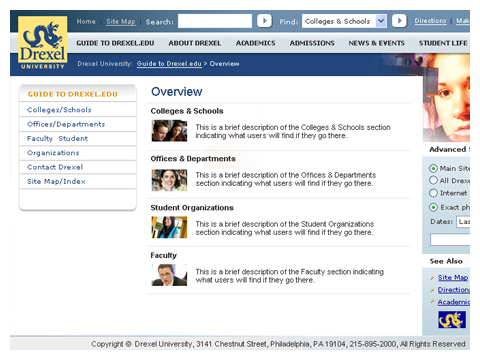480x360 pixels.
Task: Click the arrow bullet beside Academic link
Action: [432, 301]
